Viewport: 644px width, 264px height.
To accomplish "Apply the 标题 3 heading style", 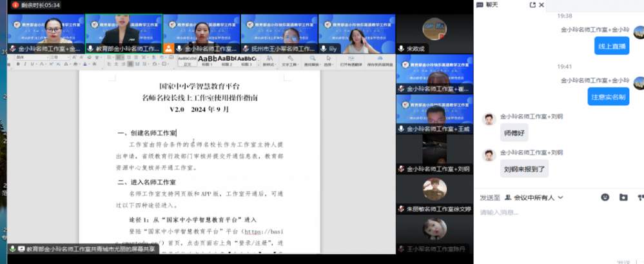I will click(246, 61).
